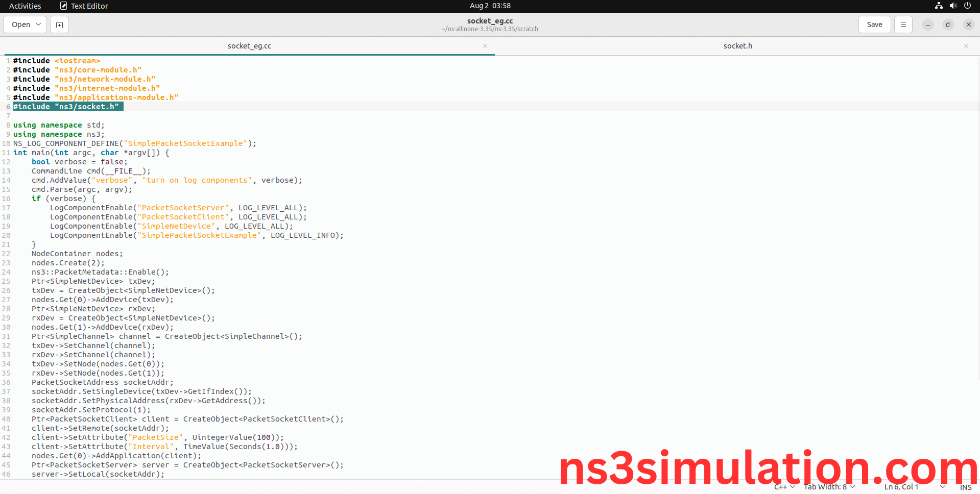980x494 pixels.
Task: Toggle INS insert mode in the status bar
Action: point(965,487)
